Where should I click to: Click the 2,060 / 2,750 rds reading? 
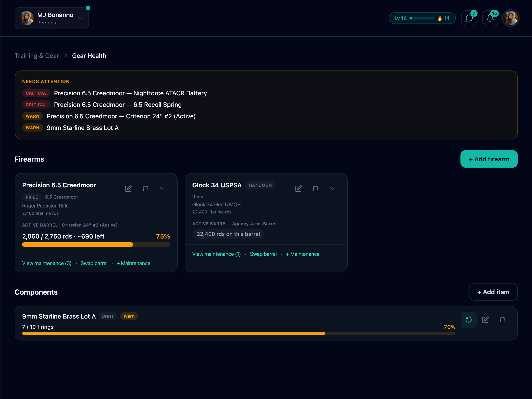63,236
